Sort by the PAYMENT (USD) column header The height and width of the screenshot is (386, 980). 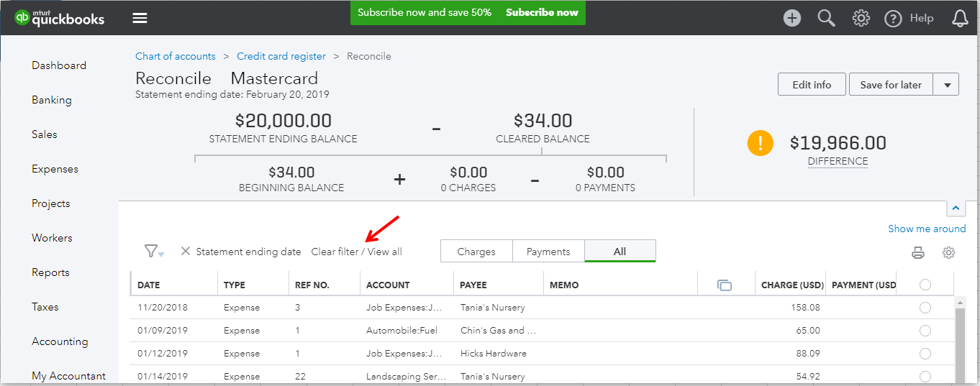(864, 285)
